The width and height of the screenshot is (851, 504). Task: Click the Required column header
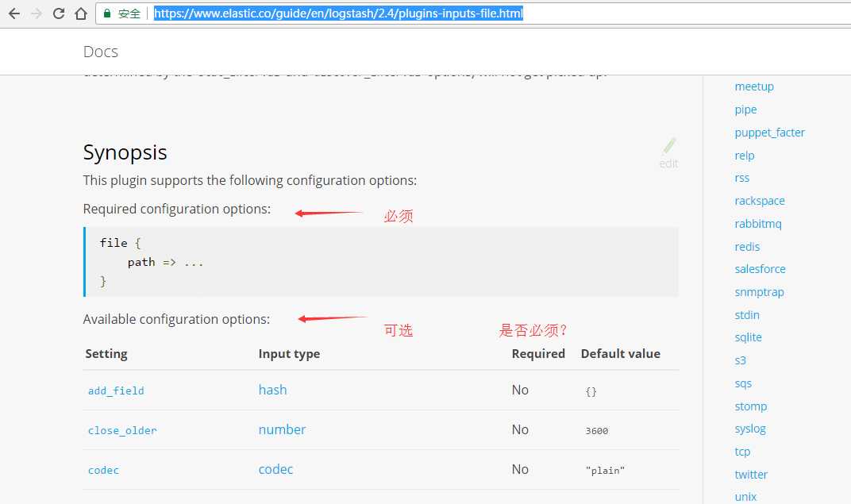coord(538,354)
